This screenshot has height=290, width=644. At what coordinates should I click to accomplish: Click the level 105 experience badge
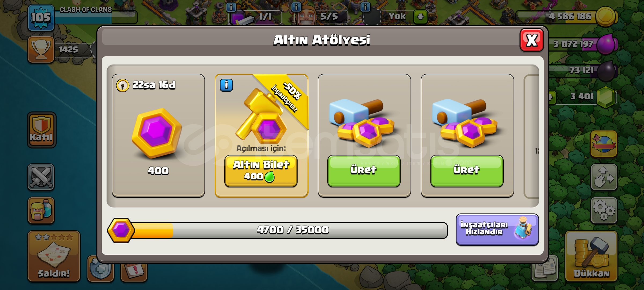click(x=41, y=18)
